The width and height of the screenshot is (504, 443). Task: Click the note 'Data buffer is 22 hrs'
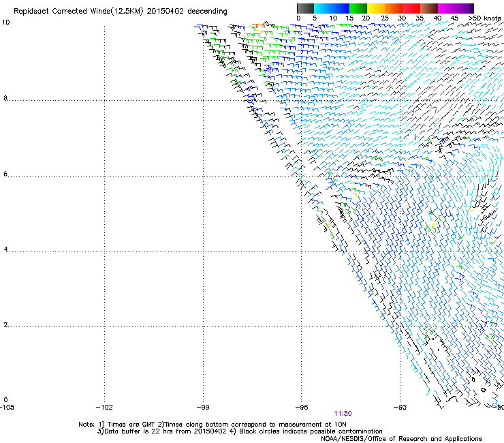coord(140,431)
